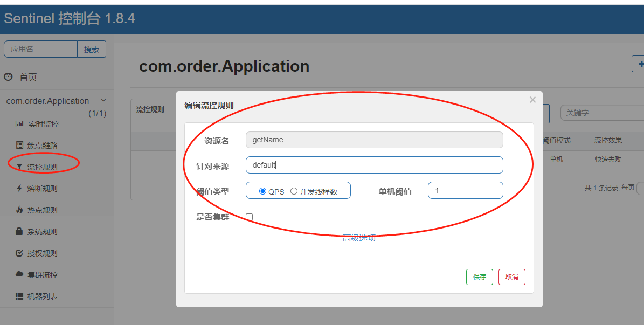This screenshot has width=644, height=325.
Task: Save the flow rule with 保存 button
Action: [479, 276]
